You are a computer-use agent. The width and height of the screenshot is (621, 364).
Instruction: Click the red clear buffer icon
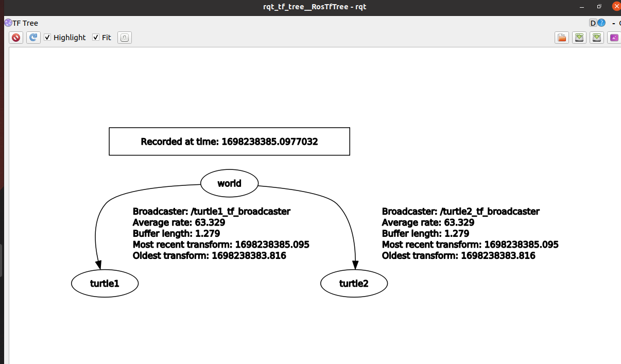pyautogui.click(x=16, y=38)
